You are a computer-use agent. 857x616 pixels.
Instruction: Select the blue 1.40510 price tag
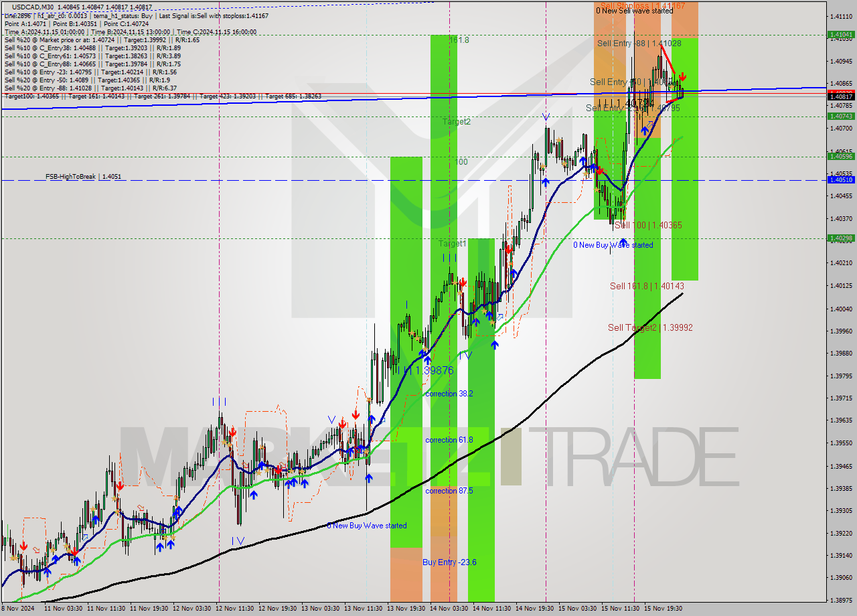[x=840, y=179]
